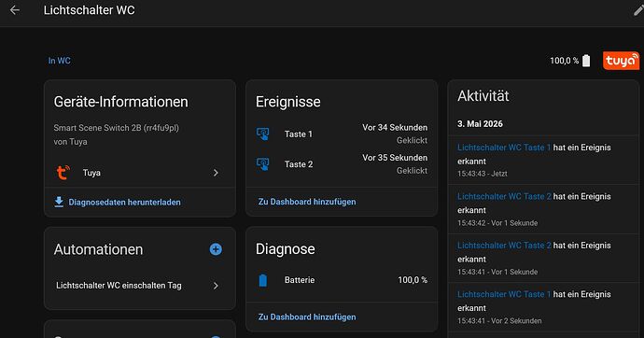The height and width of the screenshot is (338, 644).
Task: Open Lichtschalter WC einschalten Tag automation
Action: pos(140,286)
